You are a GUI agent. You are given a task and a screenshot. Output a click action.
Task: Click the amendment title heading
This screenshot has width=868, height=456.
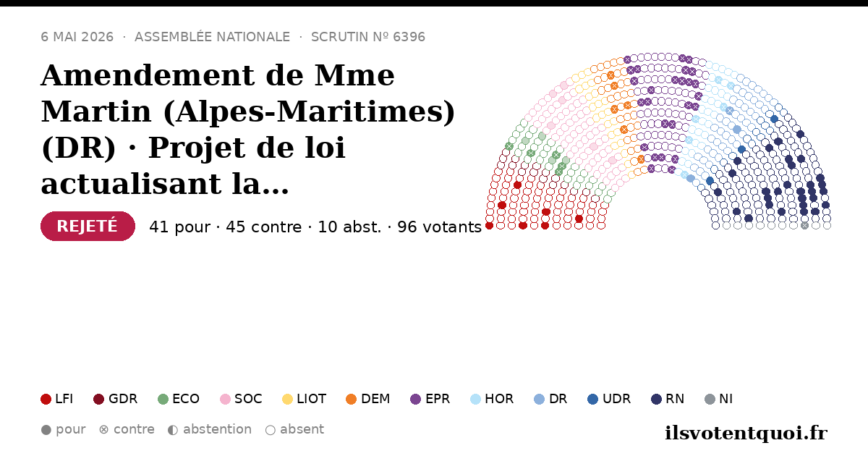[249, 130]
